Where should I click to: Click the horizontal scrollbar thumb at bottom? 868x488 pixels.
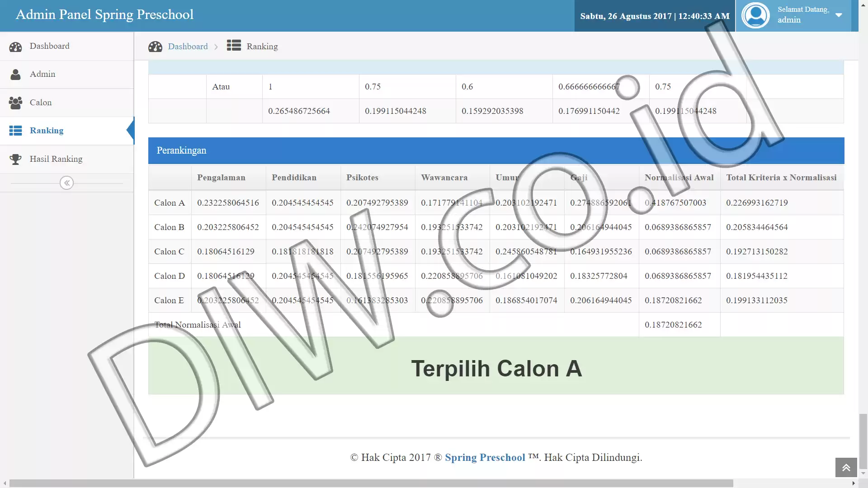point(371,483)
